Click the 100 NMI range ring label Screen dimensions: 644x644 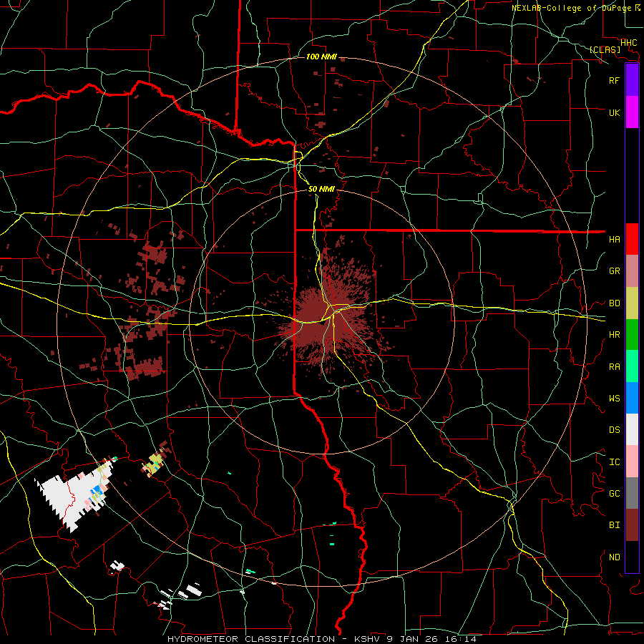click(321, 57)
